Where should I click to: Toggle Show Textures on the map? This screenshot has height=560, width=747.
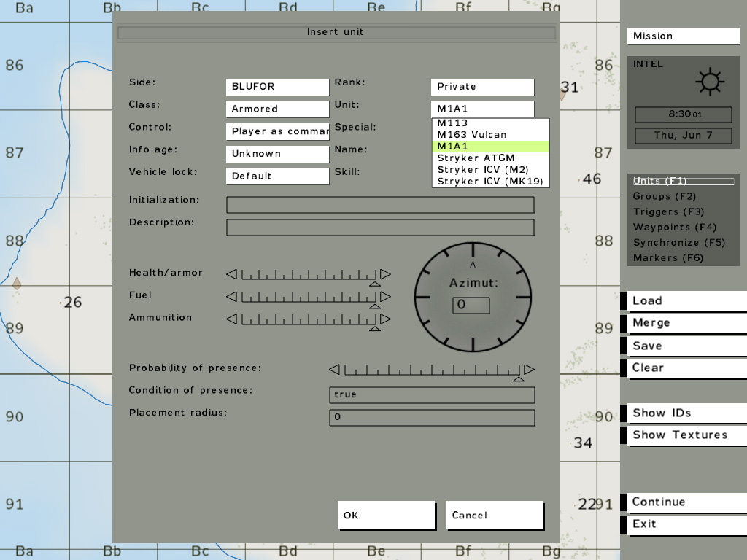point(679,435)
